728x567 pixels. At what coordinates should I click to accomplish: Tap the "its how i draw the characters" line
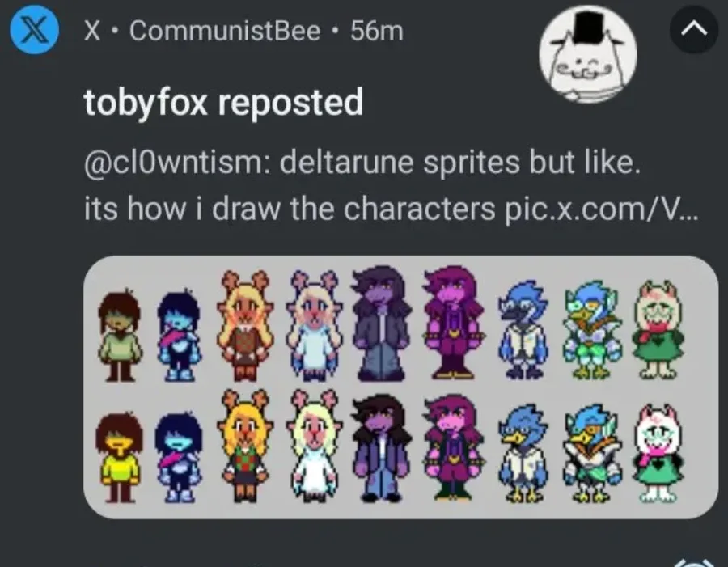point(289,209)
